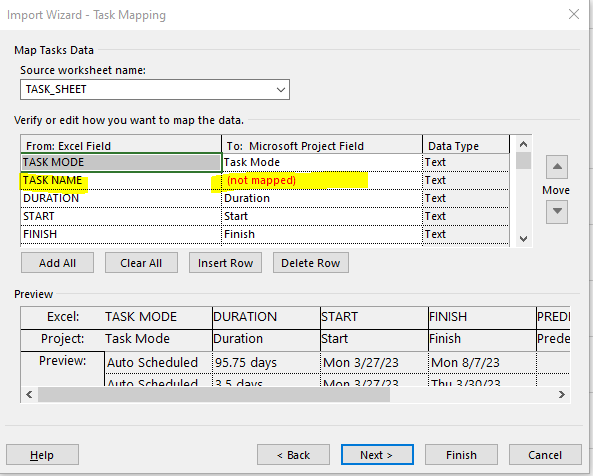Image resolution: width=593 pixels, height=476 pixels.
Task: Click the Duration Project field cell
Action: [x=322, y=198]
